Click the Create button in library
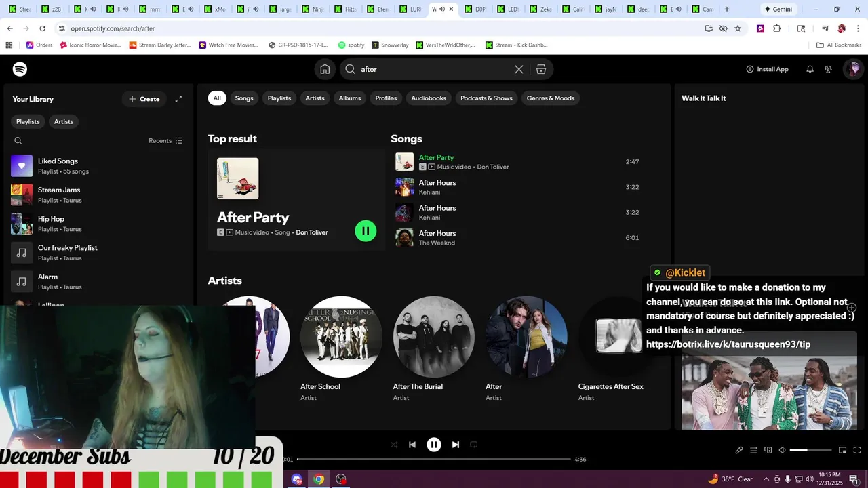The width and height of the screenshot is (868, 488). pyautogui.click(x=144, y=99)
